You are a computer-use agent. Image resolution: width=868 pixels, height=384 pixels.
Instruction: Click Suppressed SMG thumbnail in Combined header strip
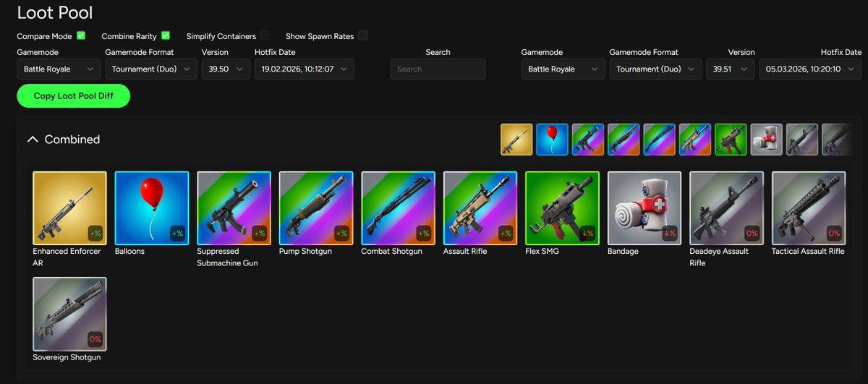(x=588, y=139)
